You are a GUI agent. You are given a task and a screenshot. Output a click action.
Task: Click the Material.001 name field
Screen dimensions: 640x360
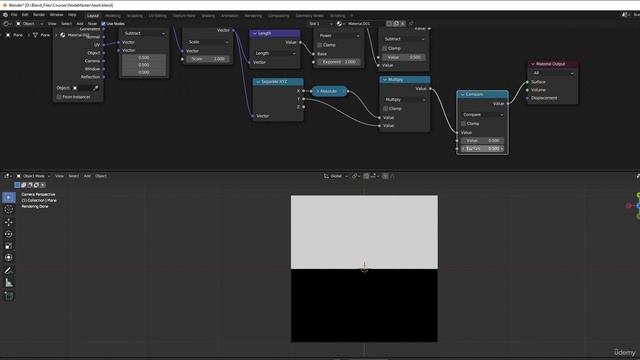tap(365, 24)
